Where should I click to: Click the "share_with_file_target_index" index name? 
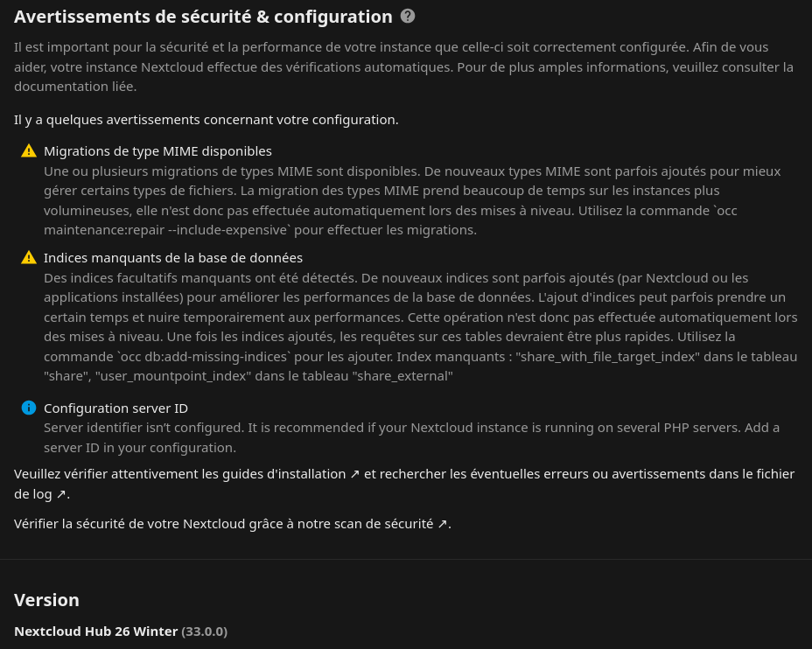(x=608, y=356)
